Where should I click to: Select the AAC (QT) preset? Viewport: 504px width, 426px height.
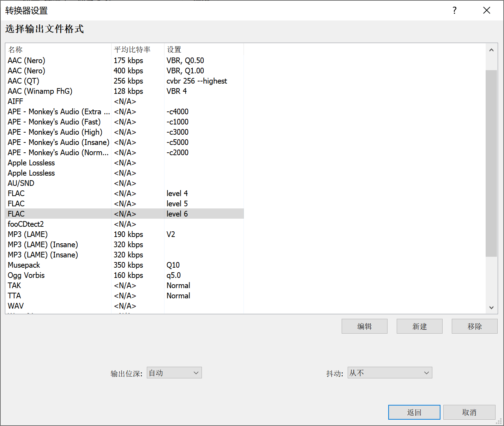tap(125, 81)
